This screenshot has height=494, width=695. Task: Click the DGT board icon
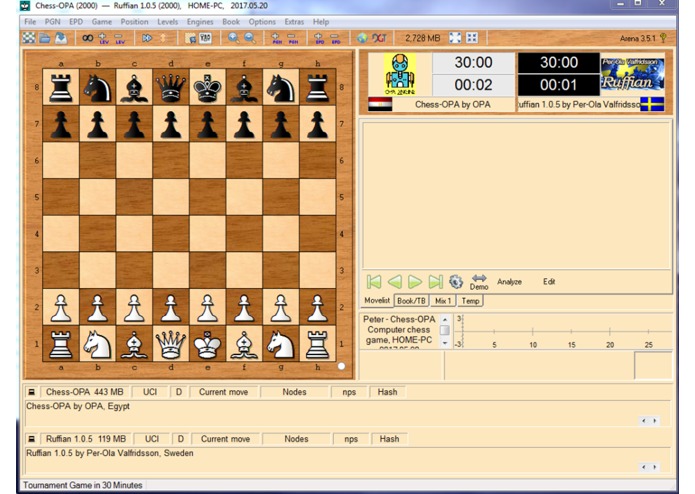tap(379, 38)
